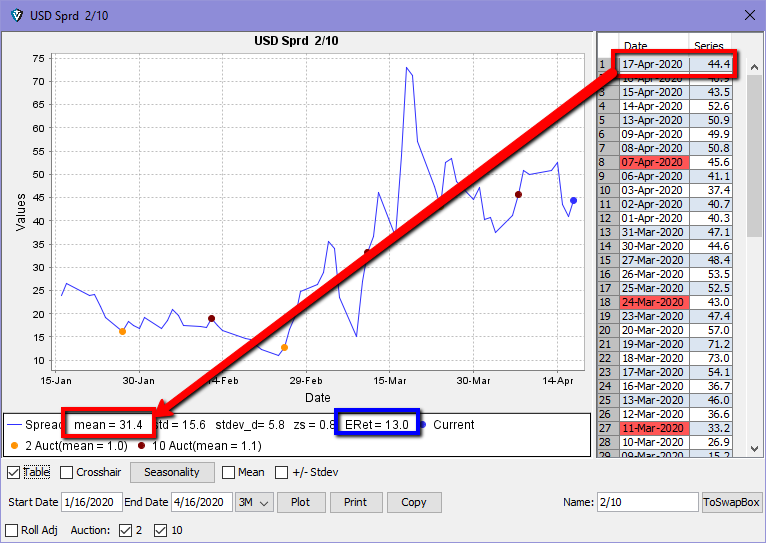Select the 01-Apr-2020 date cell

(654, 218)
